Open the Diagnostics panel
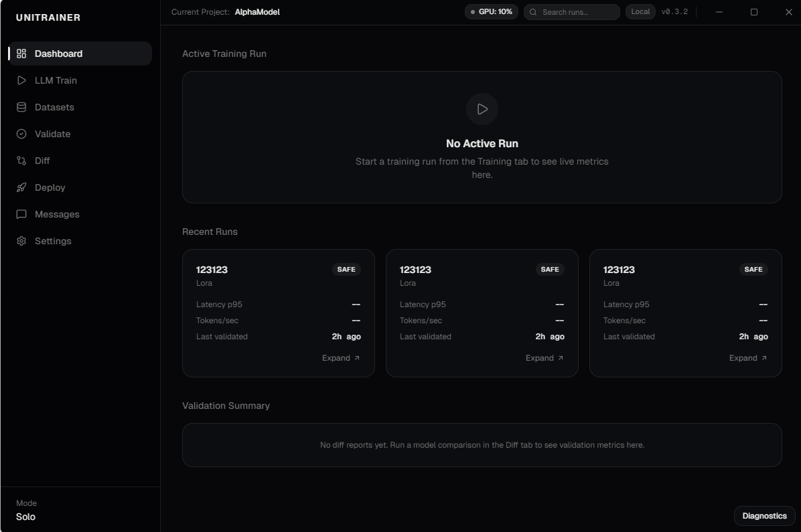 [764, 515]
